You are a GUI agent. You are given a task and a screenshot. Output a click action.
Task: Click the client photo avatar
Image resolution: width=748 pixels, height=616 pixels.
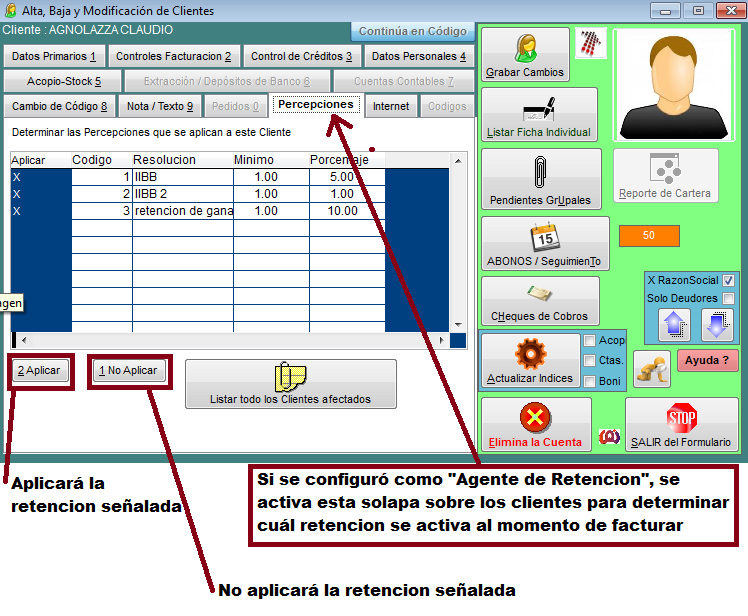click(x=674, y=85)
